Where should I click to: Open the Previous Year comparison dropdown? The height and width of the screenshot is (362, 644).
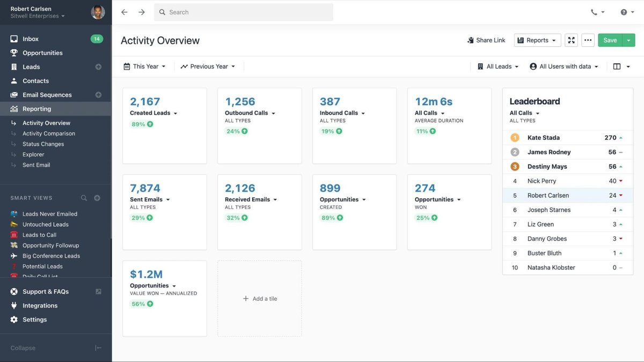coord(208,67)
